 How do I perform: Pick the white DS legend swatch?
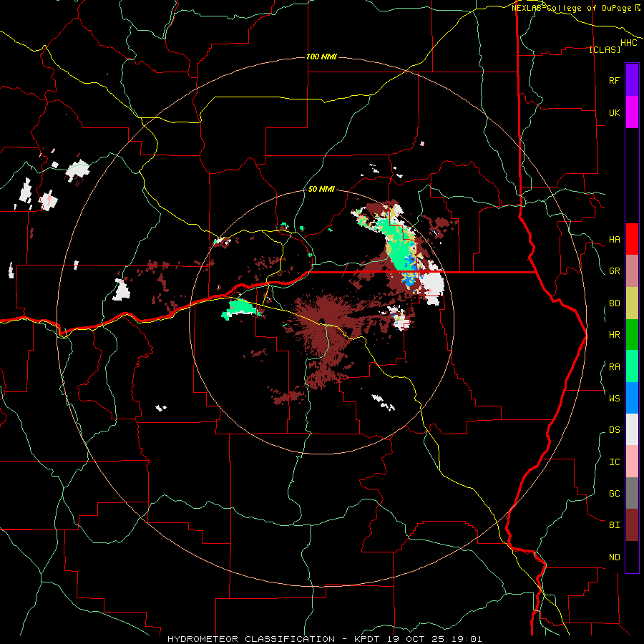tap(632, 429)
